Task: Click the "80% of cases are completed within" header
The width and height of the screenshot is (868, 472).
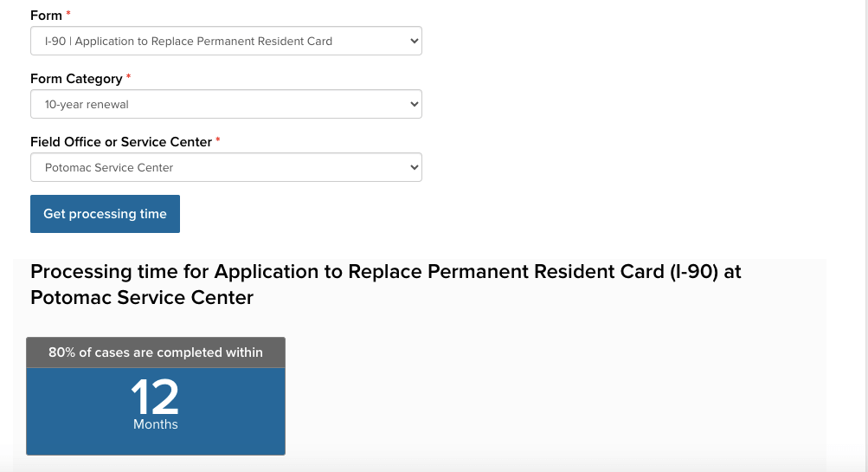Action: 156,352
